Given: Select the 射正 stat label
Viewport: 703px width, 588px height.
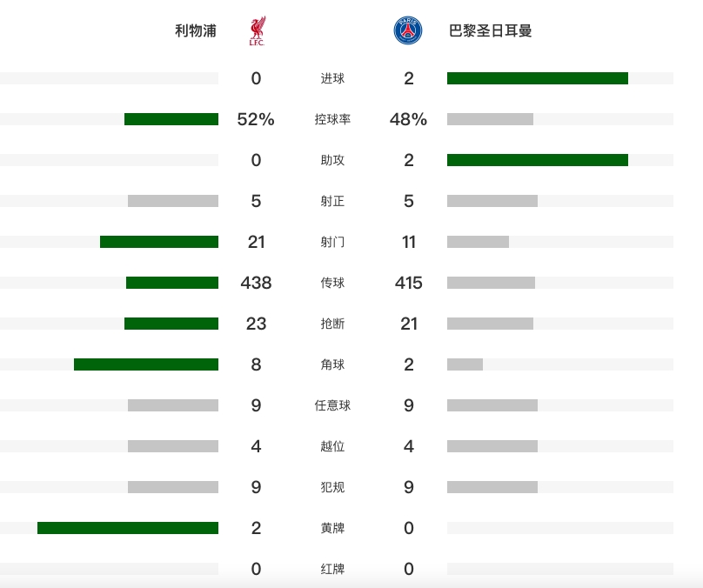Looking at the screenshot, I should point(332,201).
